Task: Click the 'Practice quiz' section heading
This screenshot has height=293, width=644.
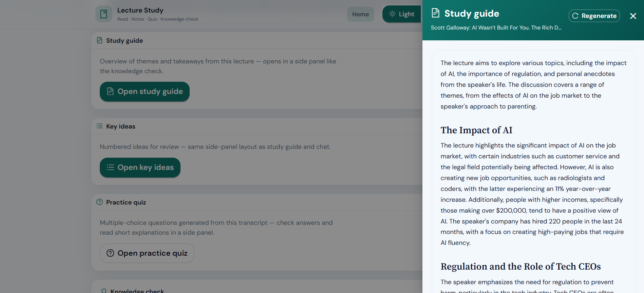Action: click(x=126, y=202)
